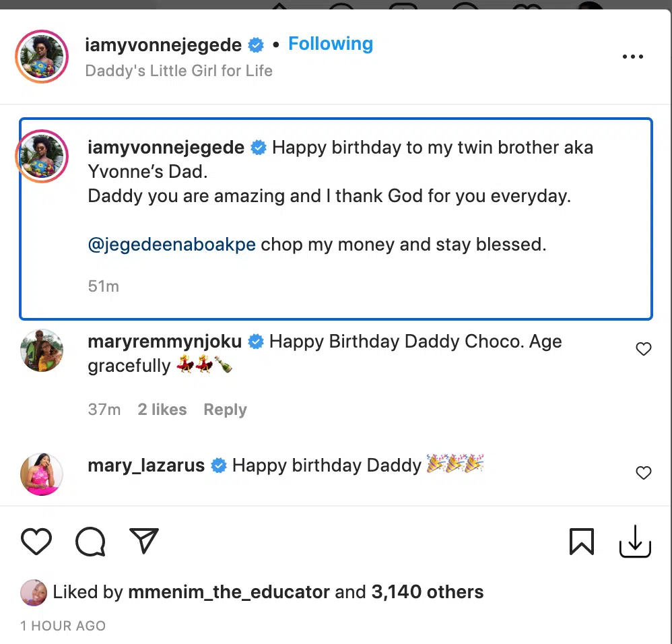The image size is (672, 644).
Task: Open mary_lazarus's profile avatar
Action: 42,474
